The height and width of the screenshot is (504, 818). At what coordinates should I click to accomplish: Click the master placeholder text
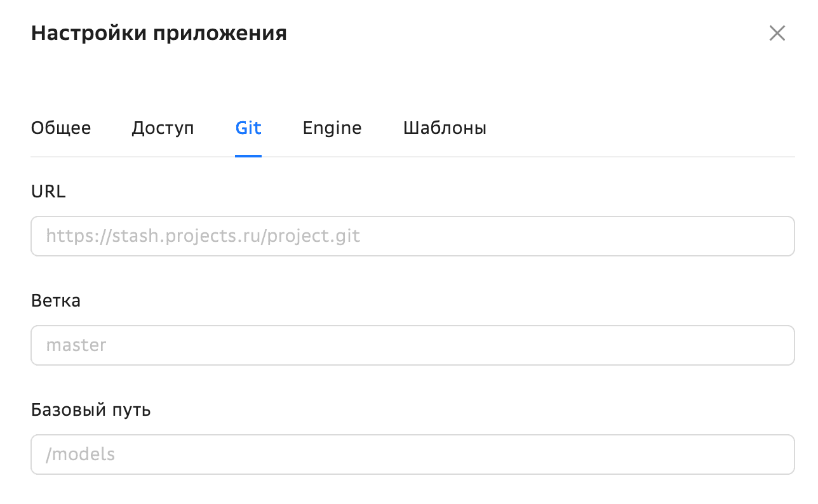[x=76, y=345]
